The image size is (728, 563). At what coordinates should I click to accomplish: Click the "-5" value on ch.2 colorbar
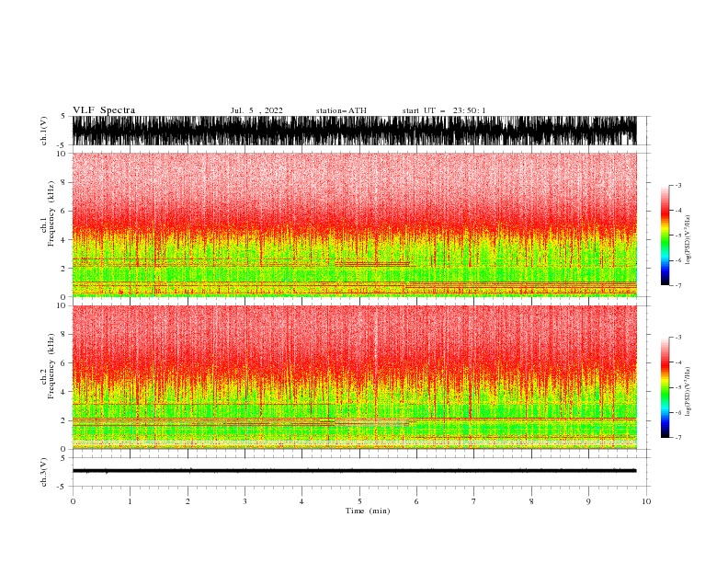coord(677,387)
